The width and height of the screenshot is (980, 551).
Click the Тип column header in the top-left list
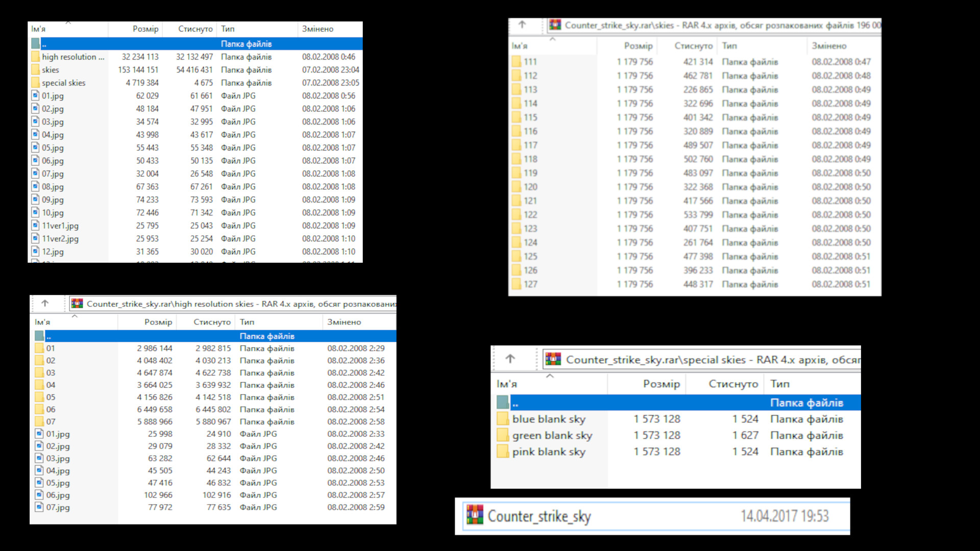point(228,29)
